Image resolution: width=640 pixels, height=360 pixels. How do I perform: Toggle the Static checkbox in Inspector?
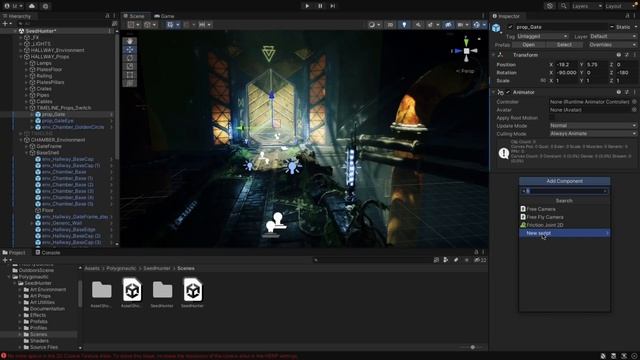click(612, 27)
